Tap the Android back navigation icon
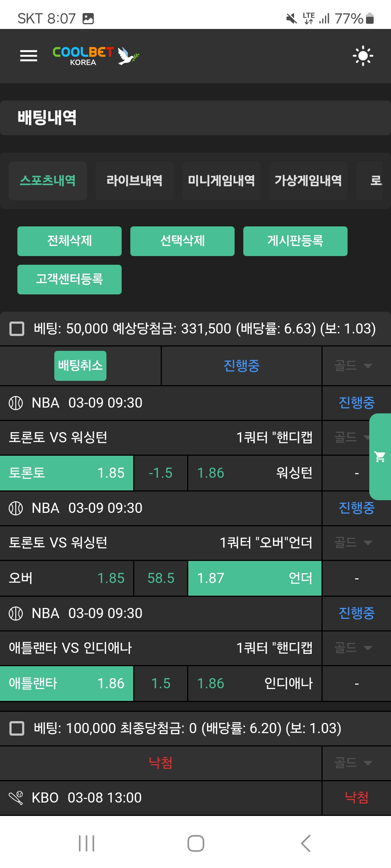391x868 pixels. click(306, 843)
